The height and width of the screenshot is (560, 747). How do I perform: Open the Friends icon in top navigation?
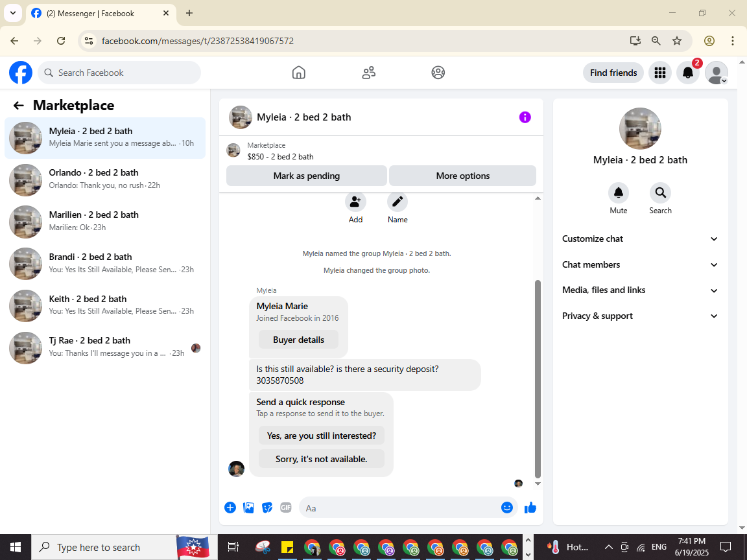tap(369, 73)
